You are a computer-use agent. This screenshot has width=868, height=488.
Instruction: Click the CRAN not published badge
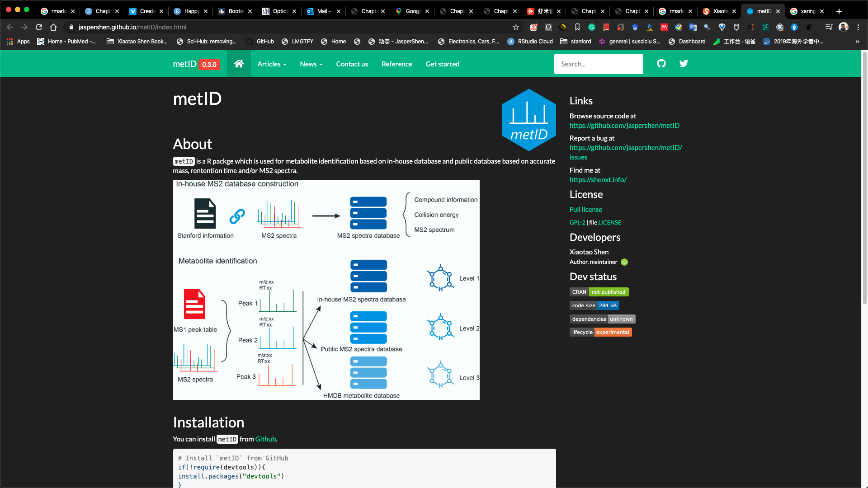pyautogui.click(x=599, y=292)
